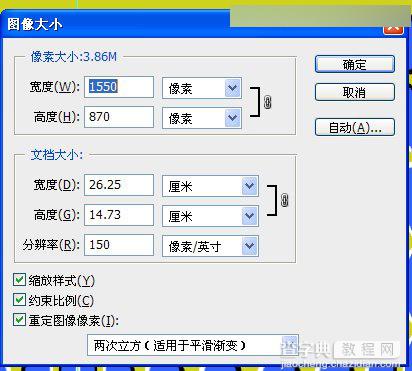The width and height of the screenshot is (412, 371).
Task: Toggle the 重定图像像素(I) checkbox
Action: tap(19, 320)
